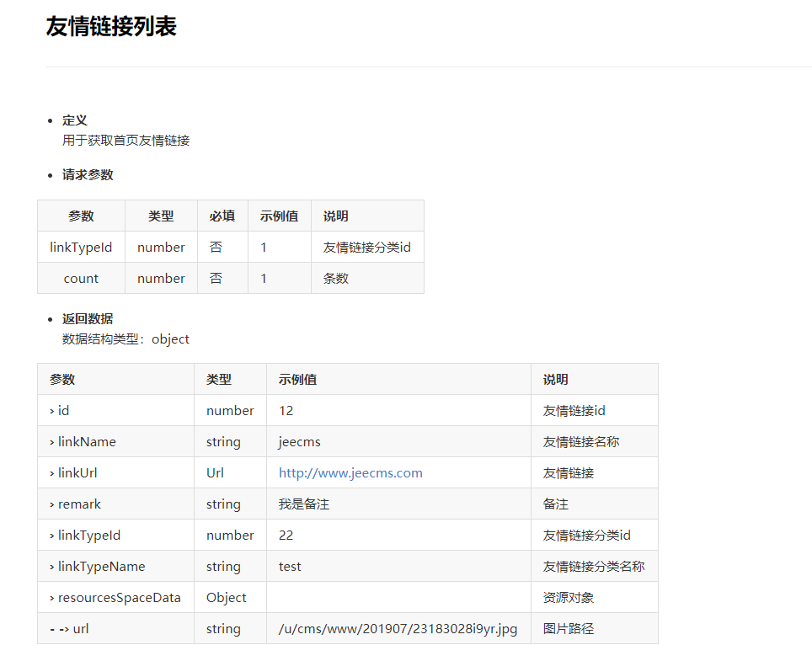Select the 请求参数 section heading
The image size is (812, 661).
[x=88, y=175]
